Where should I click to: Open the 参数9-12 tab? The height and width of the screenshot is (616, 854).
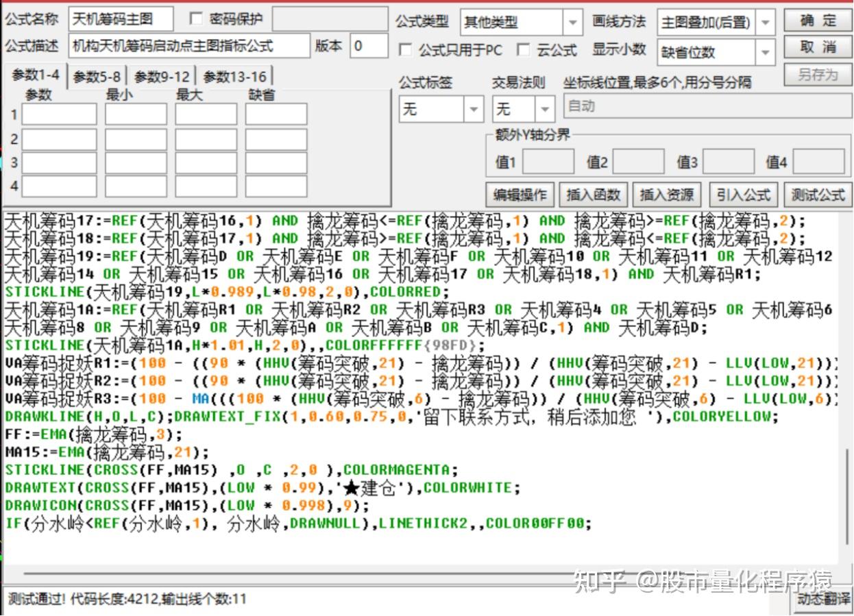click(162, 77)
